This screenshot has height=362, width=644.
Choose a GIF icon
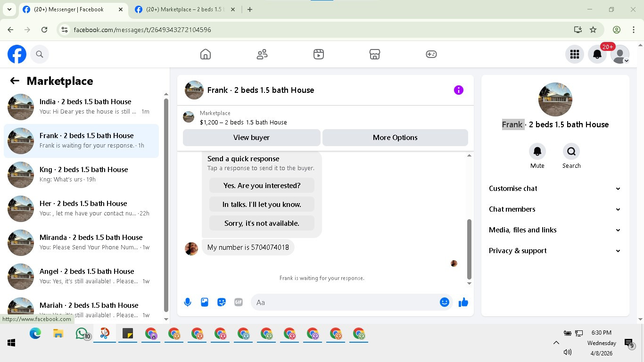tap(239, 302)
